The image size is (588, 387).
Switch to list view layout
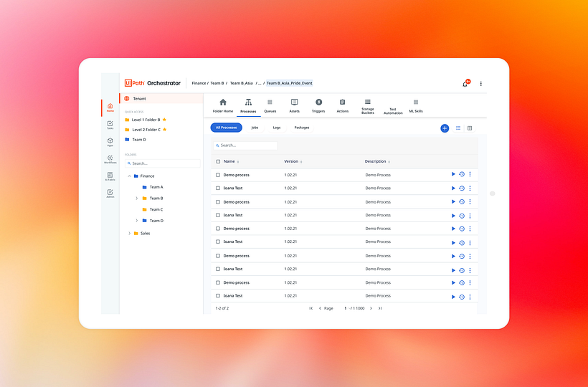click(458, 128)
